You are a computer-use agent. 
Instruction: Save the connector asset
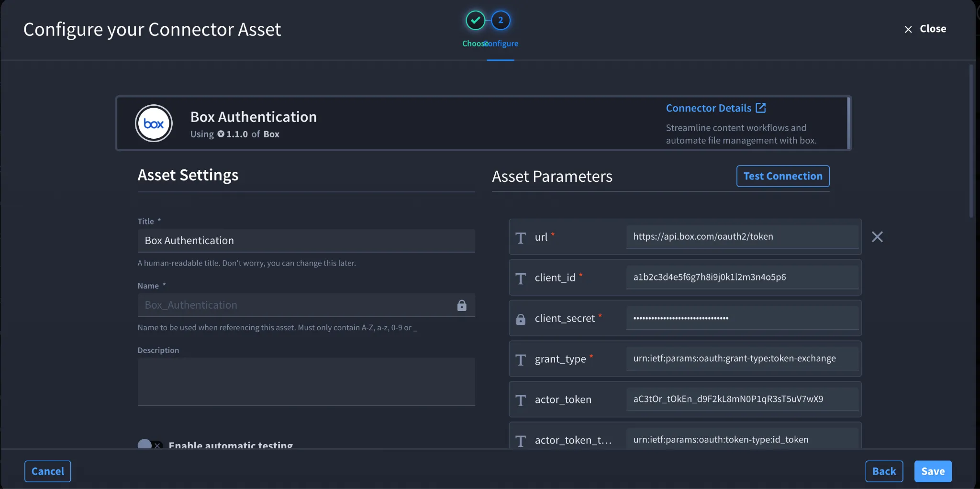pyautogui.click(x=933, y=471)
